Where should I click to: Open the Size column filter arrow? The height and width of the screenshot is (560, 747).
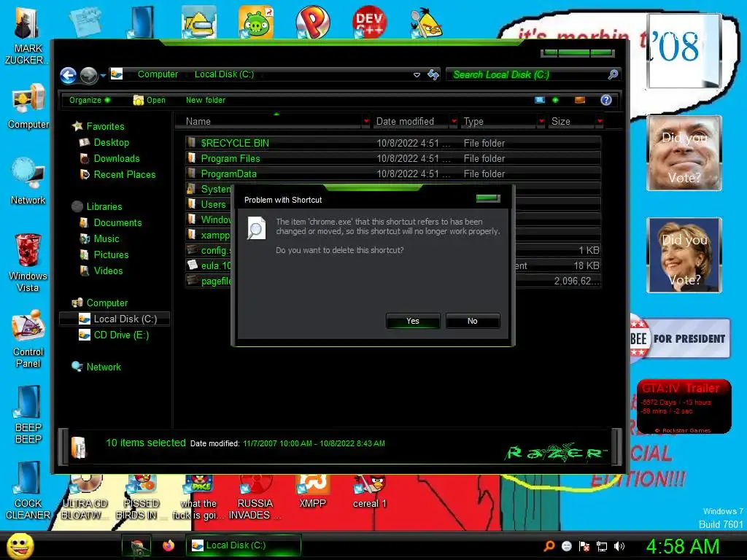(x=600, y=122)
